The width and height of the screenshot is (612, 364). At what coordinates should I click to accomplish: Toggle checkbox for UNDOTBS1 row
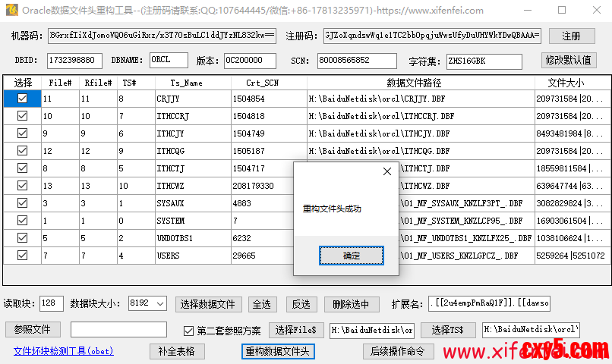point(22,237)
